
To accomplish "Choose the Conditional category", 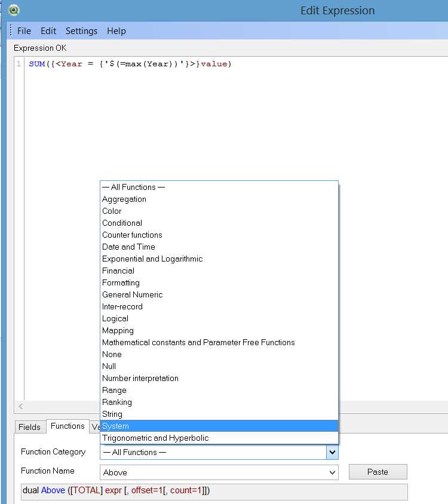I will pyautogui.click(x=219, y=223).
